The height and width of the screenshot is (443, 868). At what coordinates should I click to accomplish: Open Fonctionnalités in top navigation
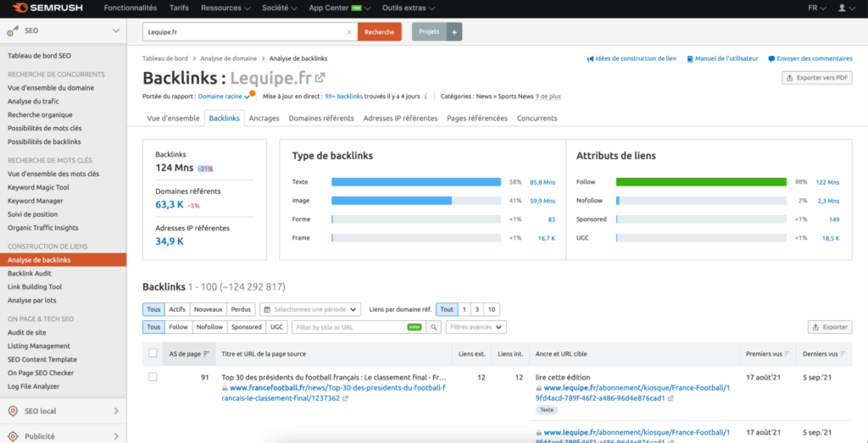[131, 8]
